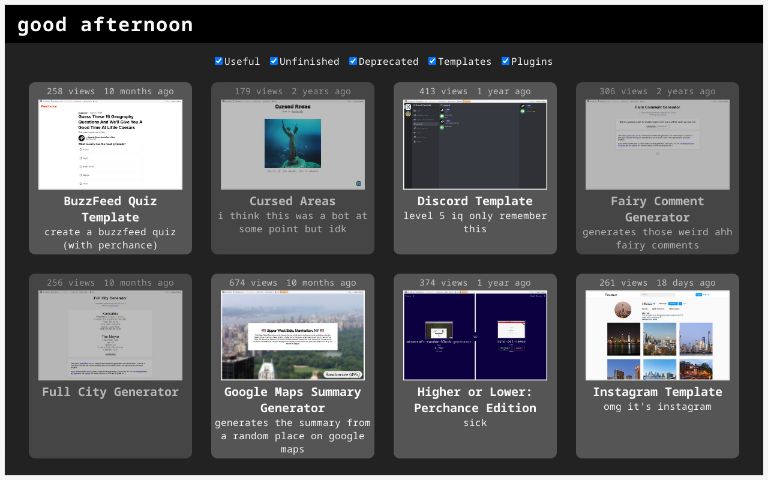Viewport: 768px width, 480px height.
Task: Toggle the Templates checkbox
Action: point(432,61)
